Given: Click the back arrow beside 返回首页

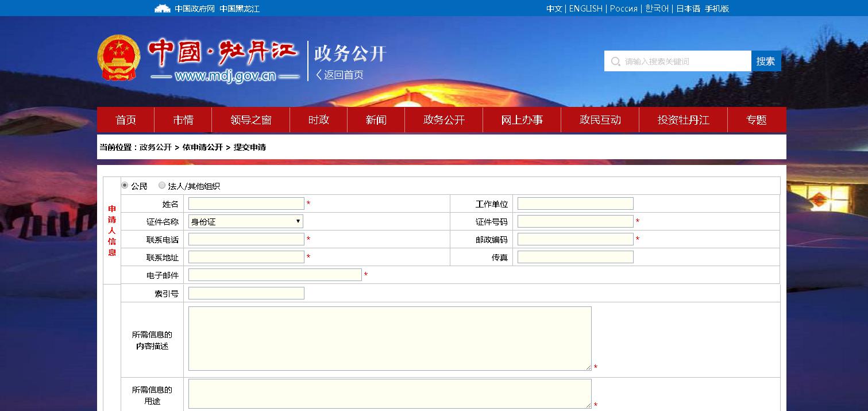Looking at the screenshot, I should click(x=319, y=75).
